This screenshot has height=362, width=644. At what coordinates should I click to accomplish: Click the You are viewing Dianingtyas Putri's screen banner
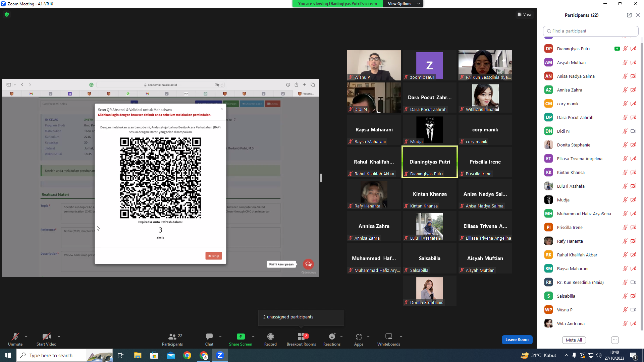(x=337, y=4)
